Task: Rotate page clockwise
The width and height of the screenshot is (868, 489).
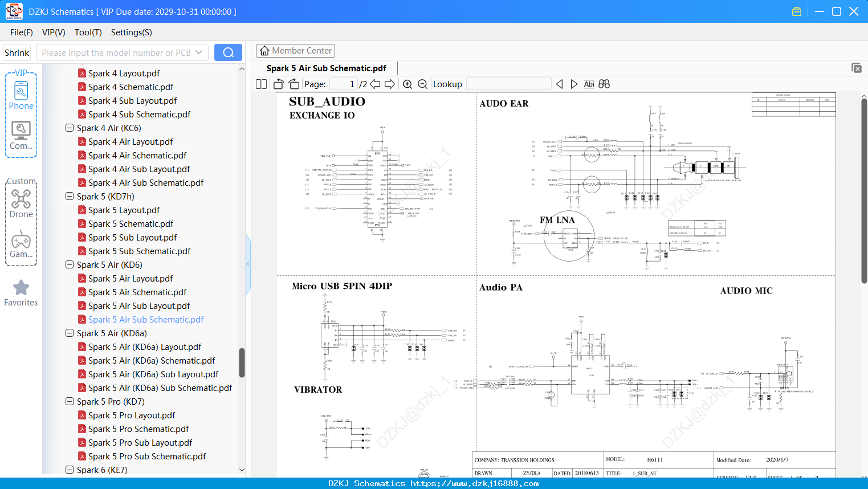Action: 294,84
